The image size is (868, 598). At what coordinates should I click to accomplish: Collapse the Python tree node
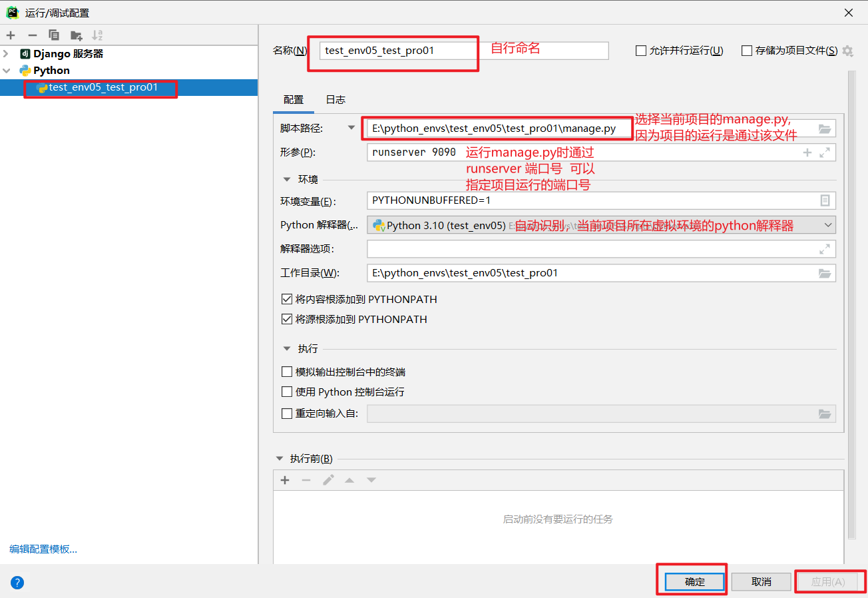pyautogui.click(x=7, y=71)
